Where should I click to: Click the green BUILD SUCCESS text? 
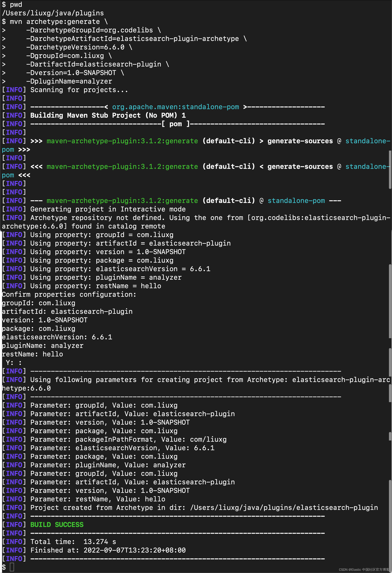coord(57,524)
